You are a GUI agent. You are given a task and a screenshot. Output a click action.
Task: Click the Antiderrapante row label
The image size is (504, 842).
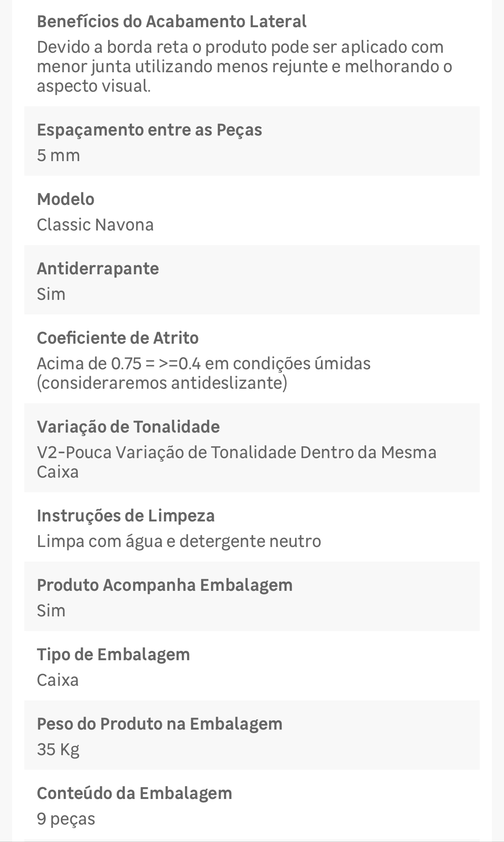click(98, 269)
